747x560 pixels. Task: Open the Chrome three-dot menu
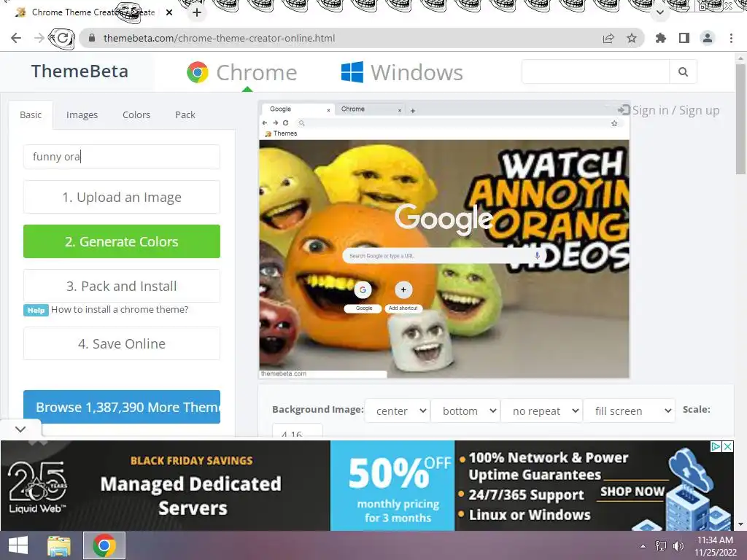point(731,38)
